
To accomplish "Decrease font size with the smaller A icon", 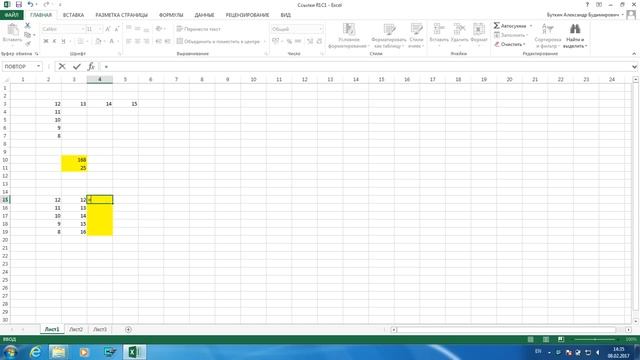I will tap(117, 29).
